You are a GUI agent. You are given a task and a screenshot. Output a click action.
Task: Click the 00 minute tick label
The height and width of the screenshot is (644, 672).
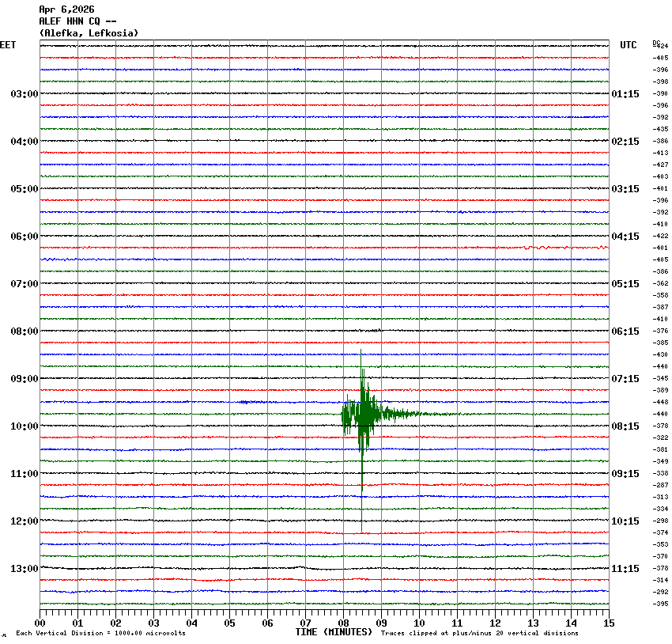[x=40, y=623]
